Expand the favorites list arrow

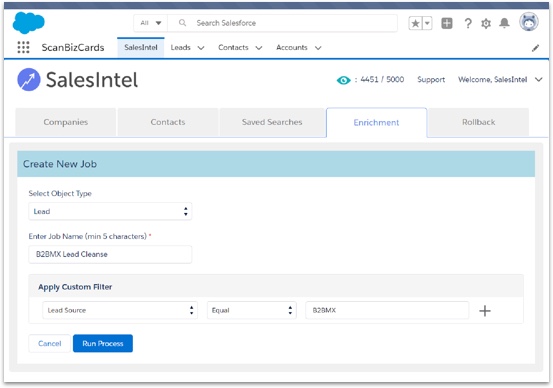tap(427, 23)
